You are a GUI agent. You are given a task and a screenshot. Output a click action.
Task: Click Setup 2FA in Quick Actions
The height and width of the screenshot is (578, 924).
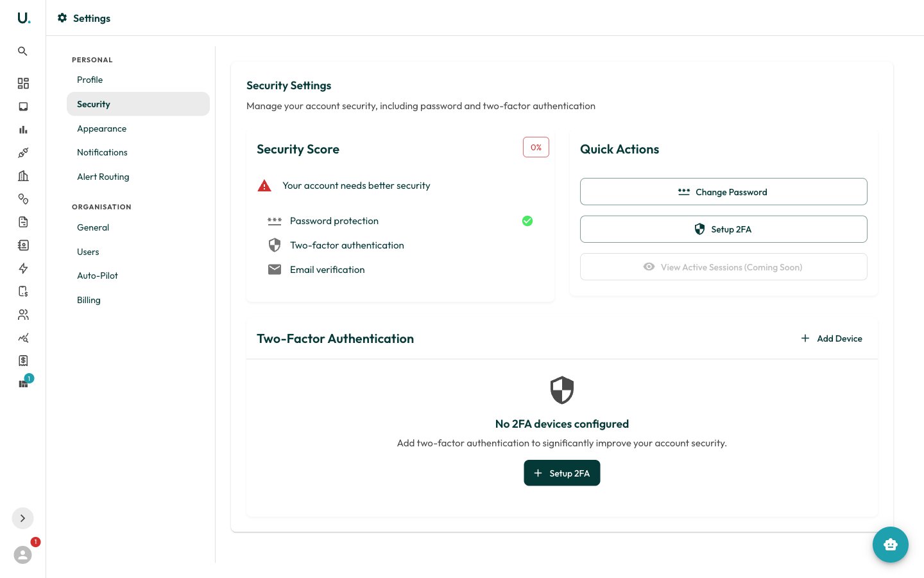pyautogui.click(x=724, y=229)
